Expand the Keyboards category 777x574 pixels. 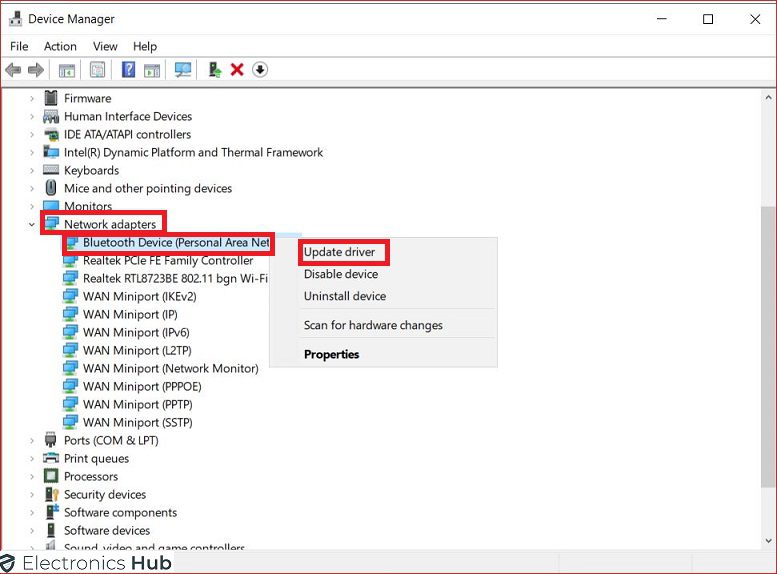(32, 171)
